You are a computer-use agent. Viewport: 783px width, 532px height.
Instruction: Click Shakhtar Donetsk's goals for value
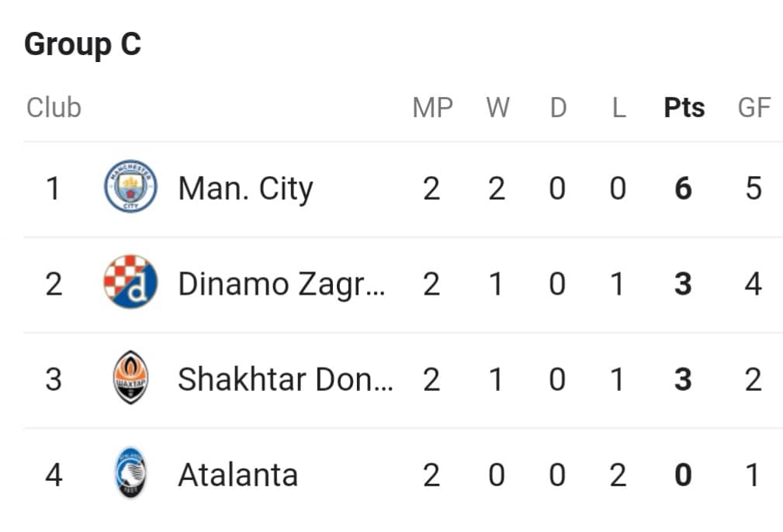[x=753, y=379]
